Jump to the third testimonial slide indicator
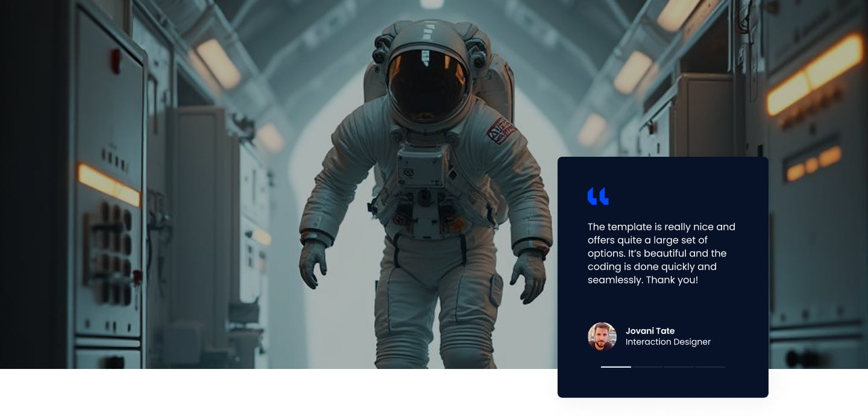The image size is (868, 416). (x=679, y=367)
